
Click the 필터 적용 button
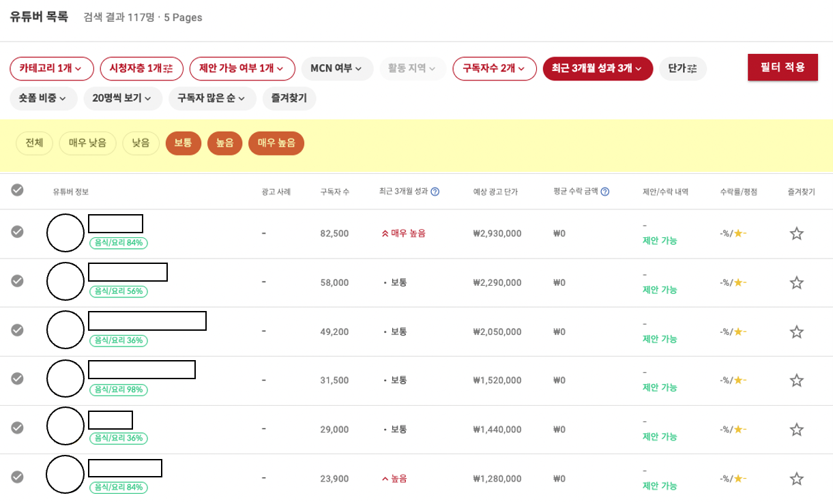point(782,68)
